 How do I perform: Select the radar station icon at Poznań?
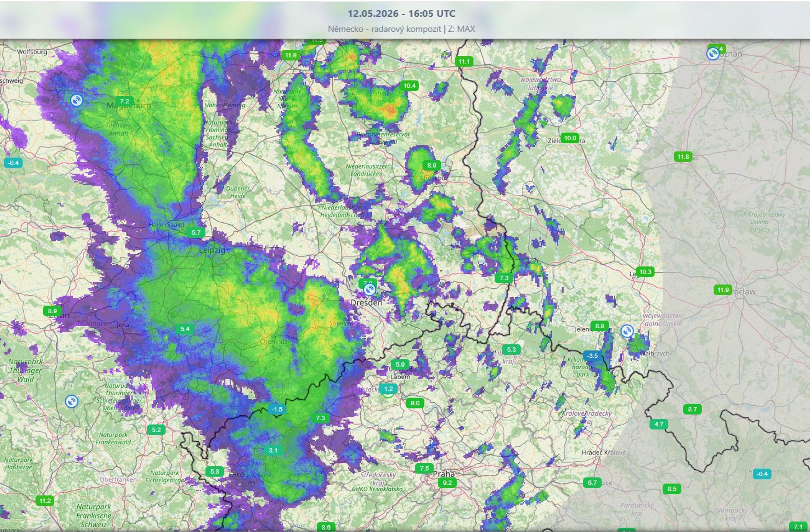coord(713,54)
